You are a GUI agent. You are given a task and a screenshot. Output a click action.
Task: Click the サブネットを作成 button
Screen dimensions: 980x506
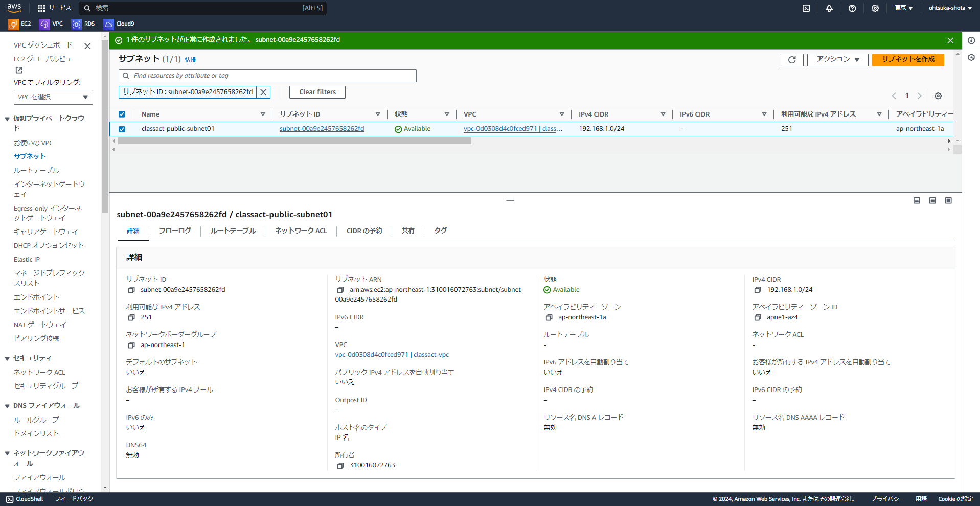pyautogui.click(x=908, y=60)
